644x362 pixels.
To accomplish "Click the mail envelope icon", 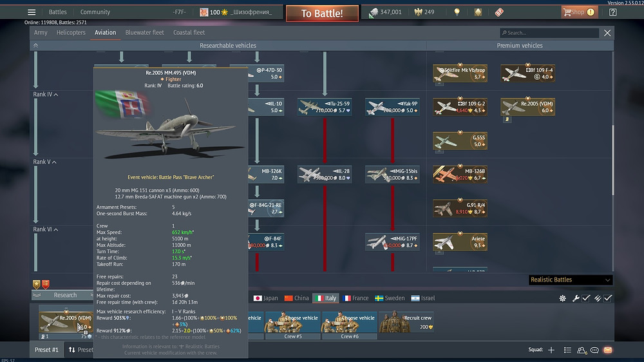I will (x=607, y=350).
